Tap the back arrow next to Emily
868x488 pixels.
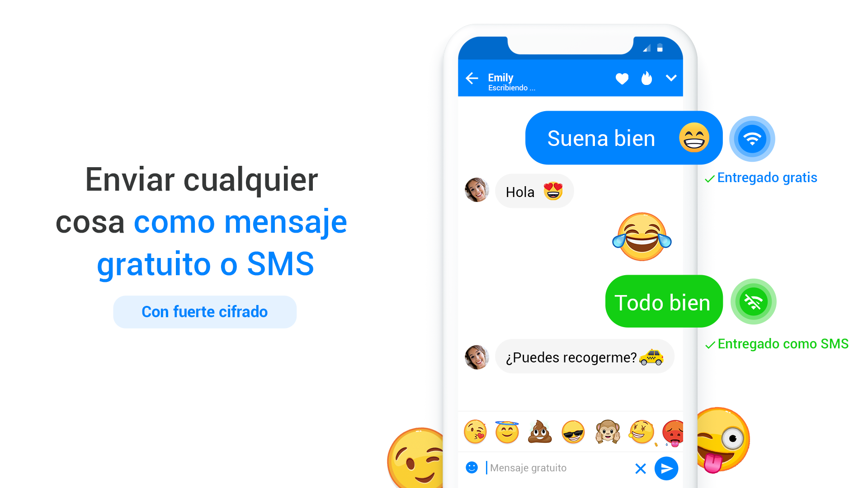472,78
